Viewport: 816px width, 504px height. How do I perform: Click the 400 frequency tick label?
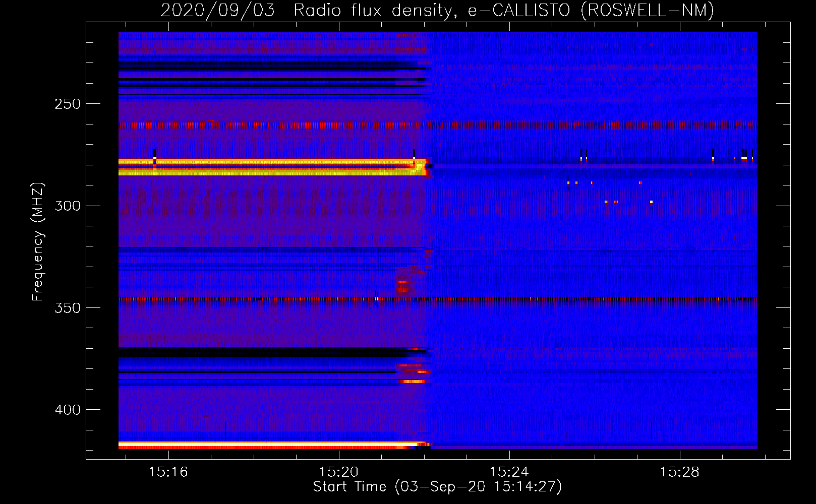coord(68,410)
